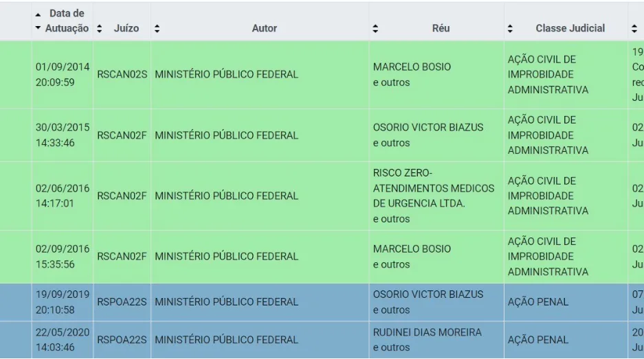
Task: Open the row dated 01/09/2014 20:09:59
Action: [x=322, y=75]
